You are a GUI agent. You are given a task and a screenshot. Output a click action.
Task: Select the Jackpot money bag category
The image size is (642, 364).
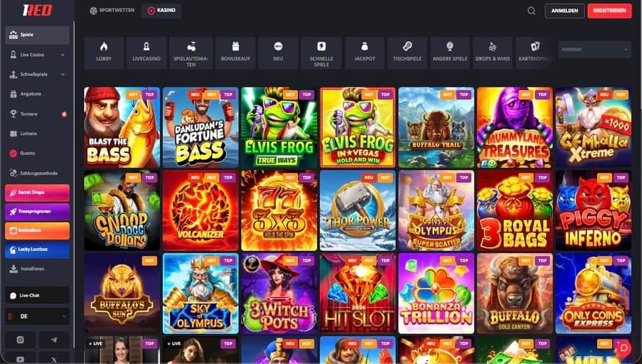tap(365, 53)
